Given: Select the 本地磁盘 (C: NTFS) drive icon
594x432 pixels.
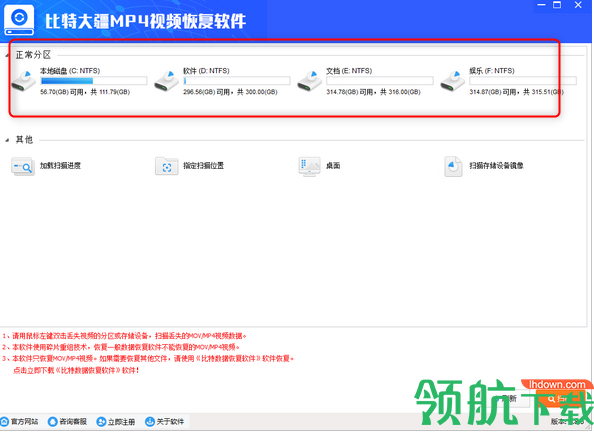Looking at the screenshot, I should click(x=23, y=81).
